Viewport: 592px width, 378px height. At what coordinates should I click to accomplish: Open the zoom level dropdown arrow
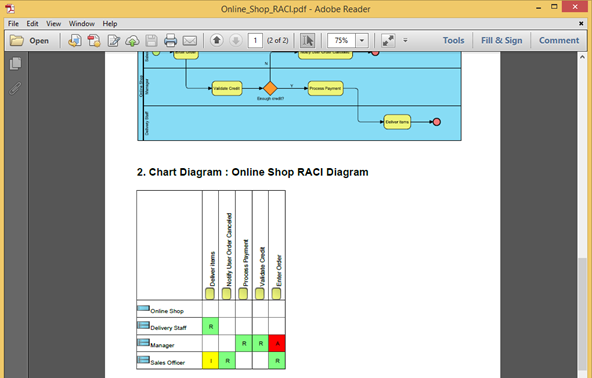362,40
